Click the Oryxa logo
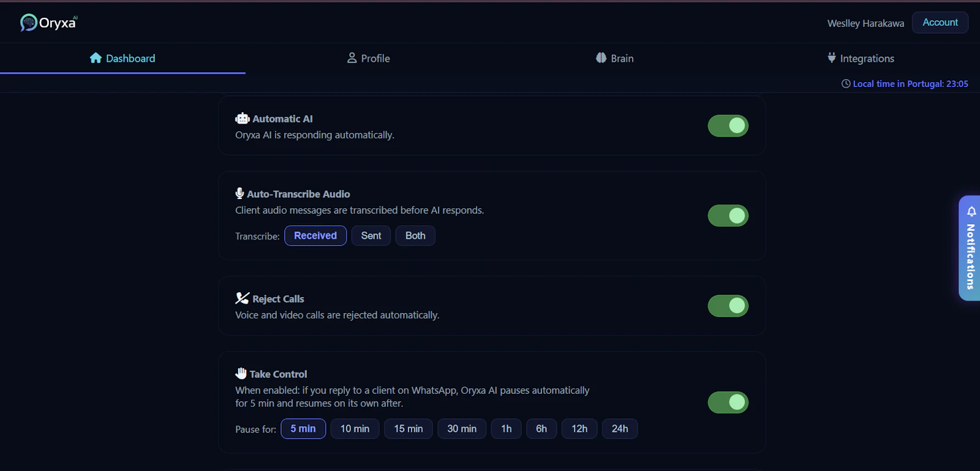 click(x=49, y=23)
